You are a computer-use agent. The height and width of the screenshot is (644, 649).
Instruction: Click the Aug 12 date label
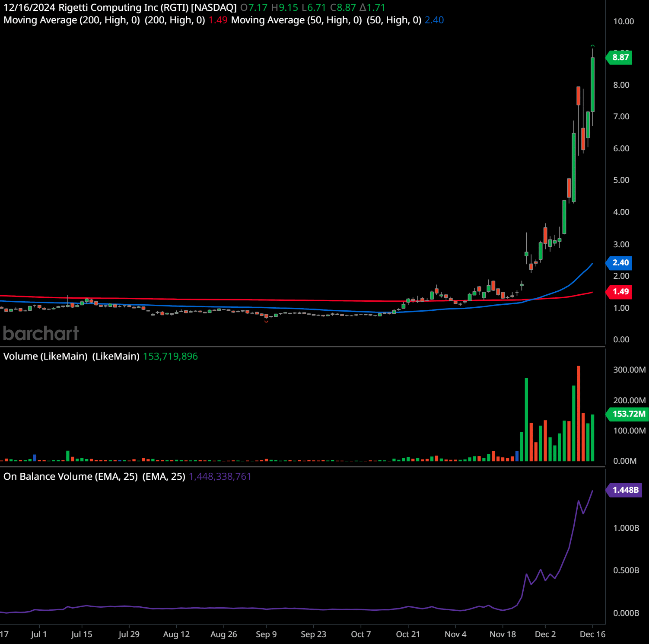click(x=176, y=634)
